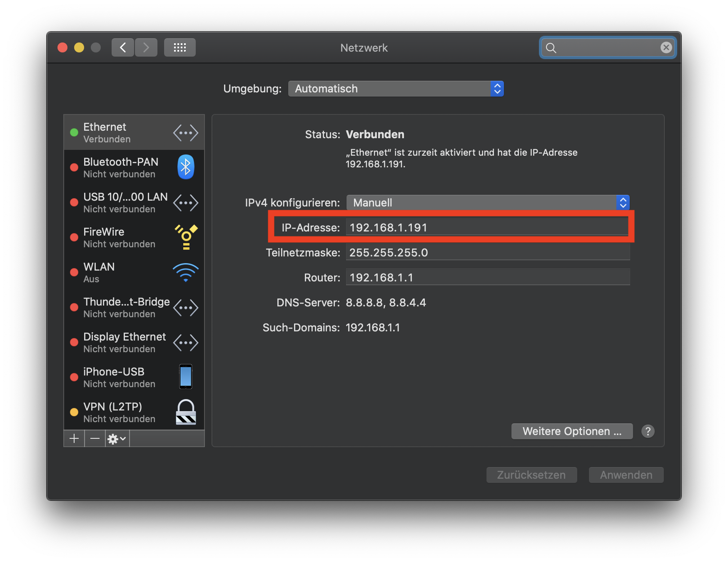This screenshot has height=562, width=728.
Task: Go back using the left arrow button
Action: (123, 47)
